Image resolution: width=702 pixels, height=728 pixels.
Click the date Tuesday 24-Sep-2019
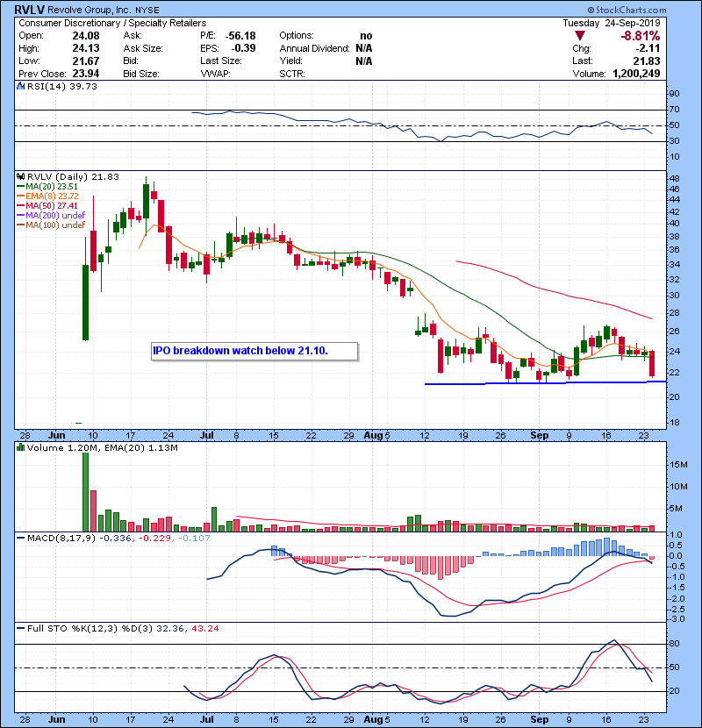pos(612,23)
